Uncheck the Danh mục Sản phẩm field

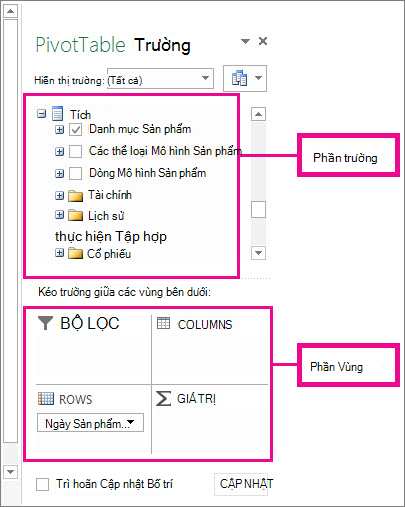coord(76,130)
